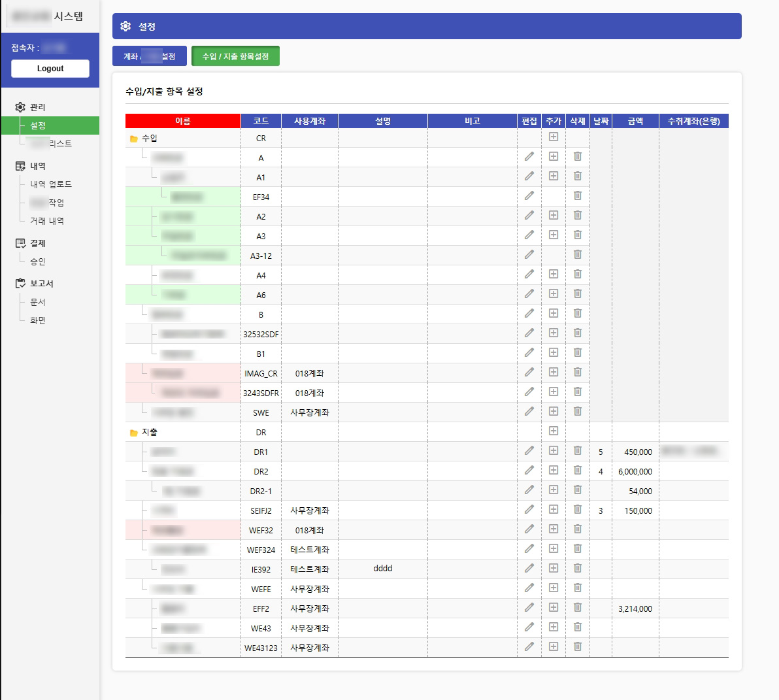Click the trash icon for code WE43123
The image size is (779, 700).
[578, 646]
